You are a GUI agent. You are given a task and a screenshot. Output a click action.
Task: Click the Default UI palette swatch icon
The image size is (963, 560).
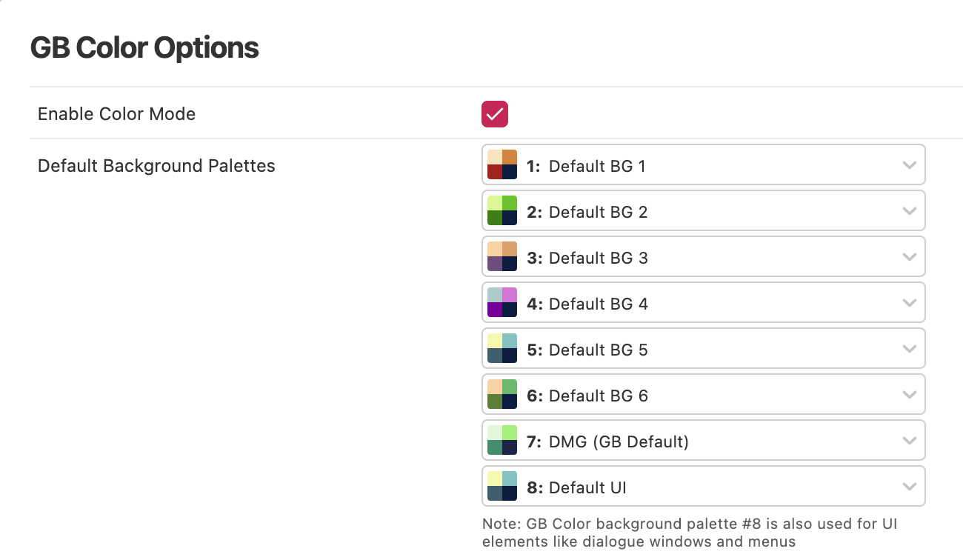(x=502, y=486)
